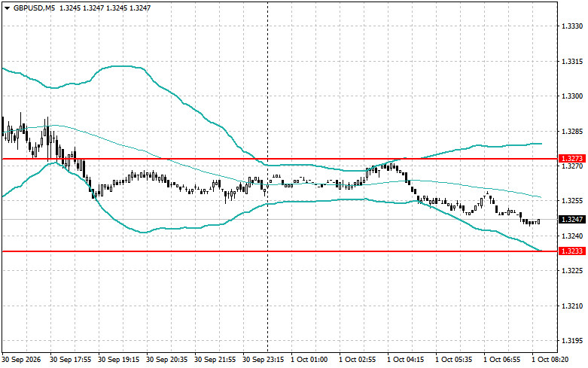This screenshot has width=588, height=368.
Task: Click the 1.3225 price scale value
Action: (x=572, y=271)
